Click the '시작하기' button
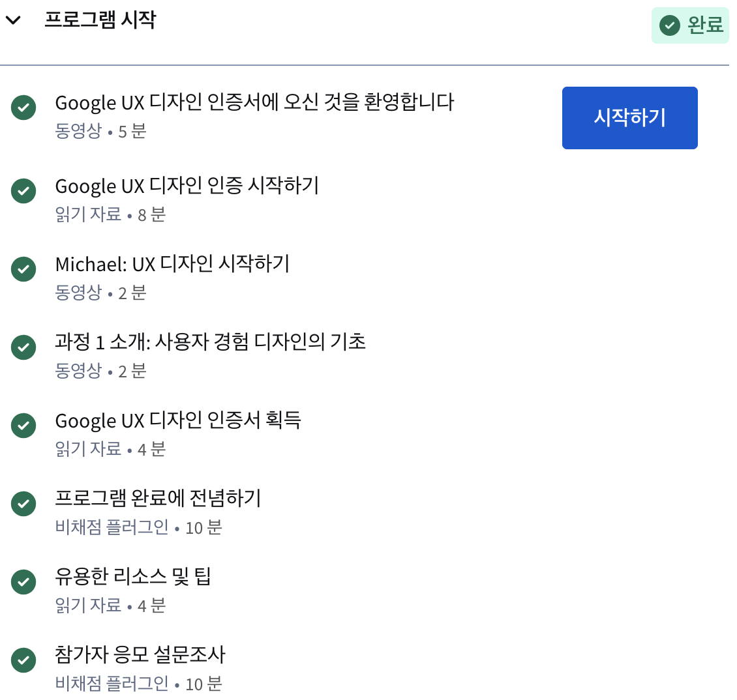Viewport: 737px width, 700px height. (x=629, y=117)
